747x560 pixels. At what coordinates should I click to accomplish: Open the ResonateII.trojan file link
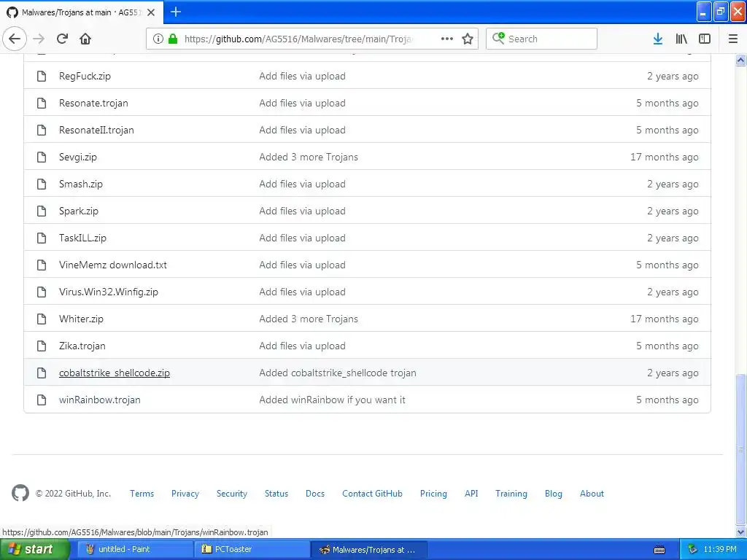tap(96, 130)
